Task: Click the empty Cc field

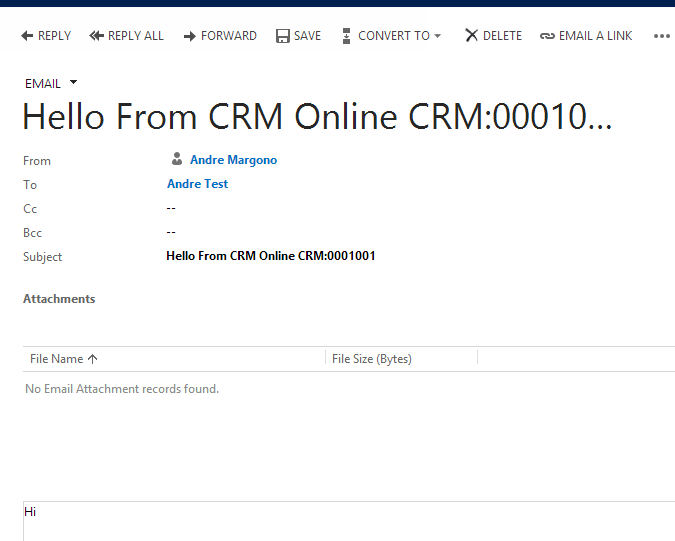Action: click(x=171, y=208)
